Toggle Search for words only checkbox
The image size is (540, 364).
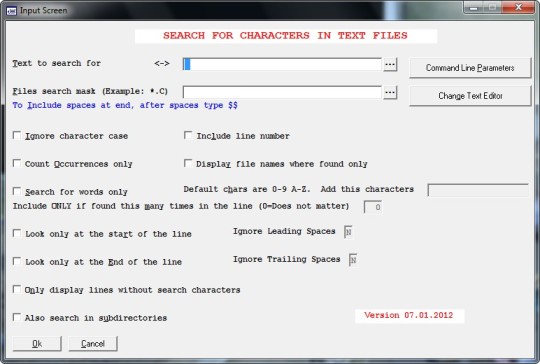click(x=17, y=191)
